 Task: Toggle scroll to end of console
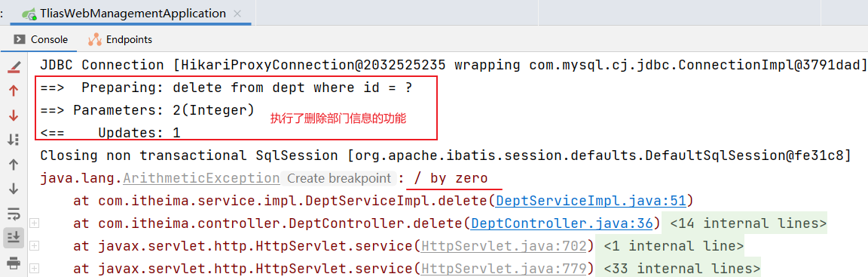(x=14, y=236)
